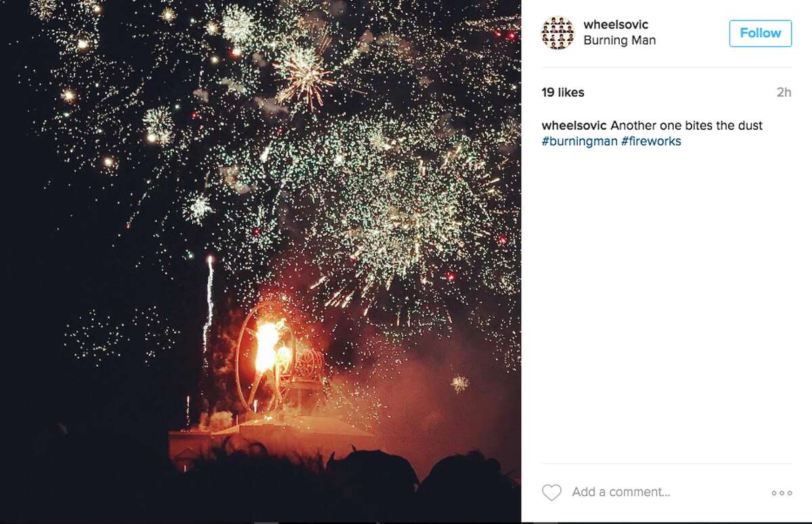Click the small firework burst right of effigy
Image resolution: width=812 pixels, height=524 pixels.
click(x=460, y=383)
